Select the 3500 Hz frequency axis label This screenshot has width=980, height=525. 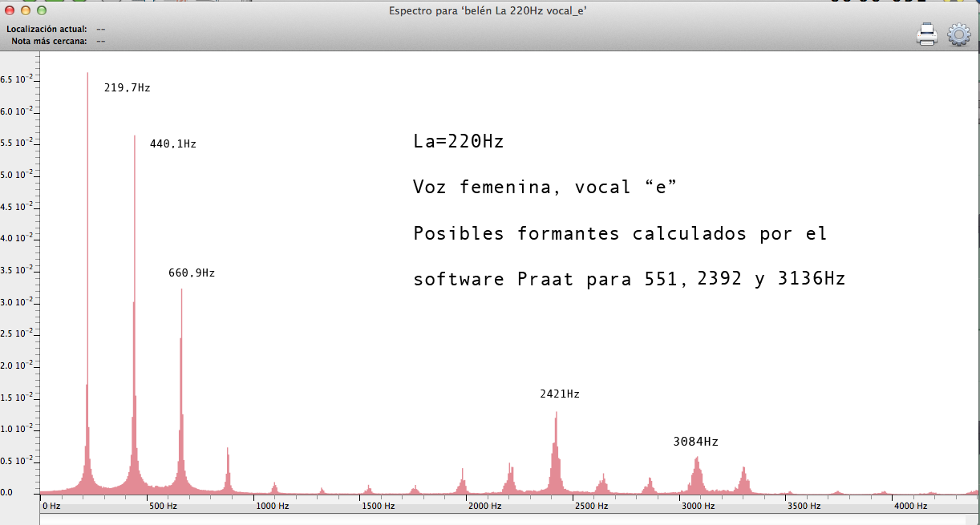click(803, 507)
